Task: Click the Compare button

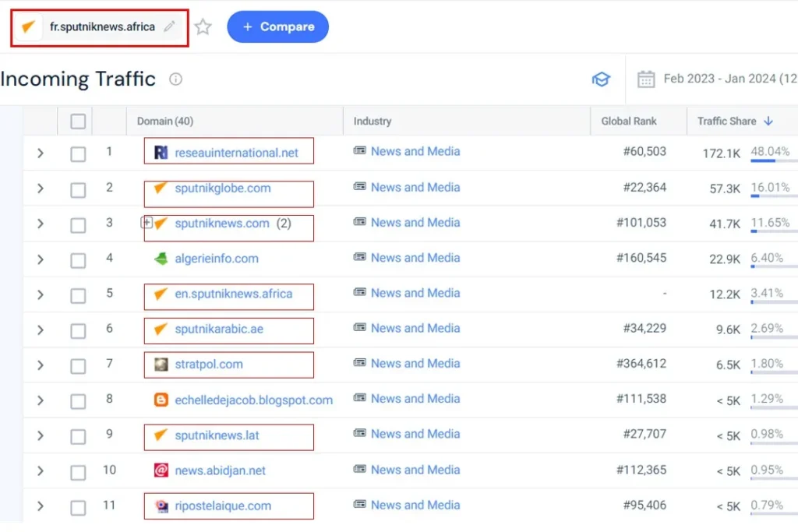Action: coord(278,26)
